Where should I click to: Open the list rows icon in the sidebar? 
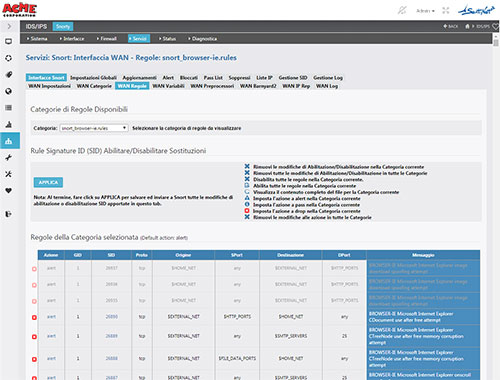click(9, 108)
